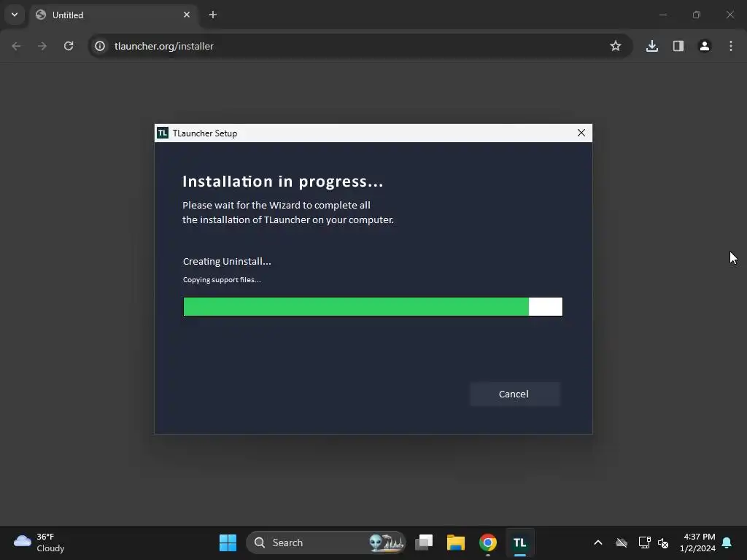The height and width of the screenshot is (560, 747).
Task: Click the cloud sync tray icon
Action: click(x=622, y=542)
